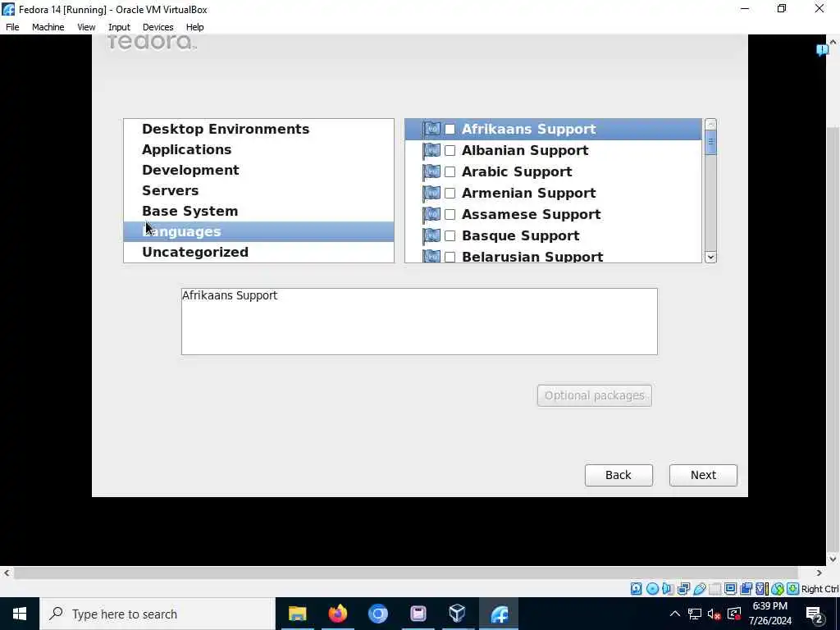The width and height of the screenshot is (840, 630).
Task: Select the Development category
Action: tap(258, 170)
